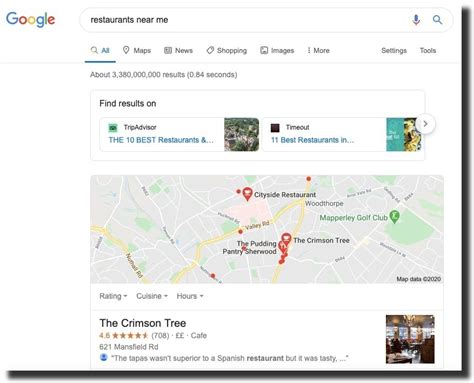Expand the Hours filter dropdown
This screenshot has height=383, width=474.
coord(190,296)
